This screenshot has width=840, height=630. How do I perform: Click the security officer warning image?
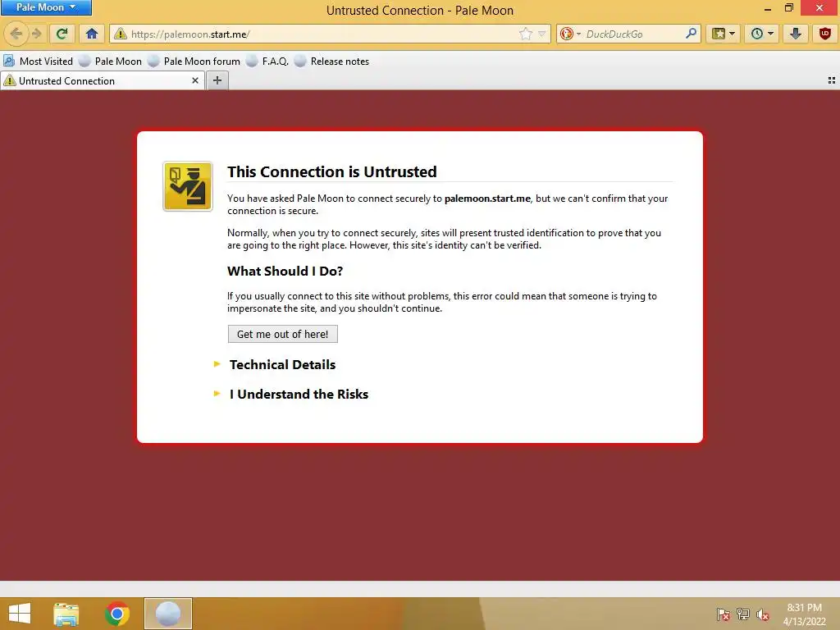188,186
